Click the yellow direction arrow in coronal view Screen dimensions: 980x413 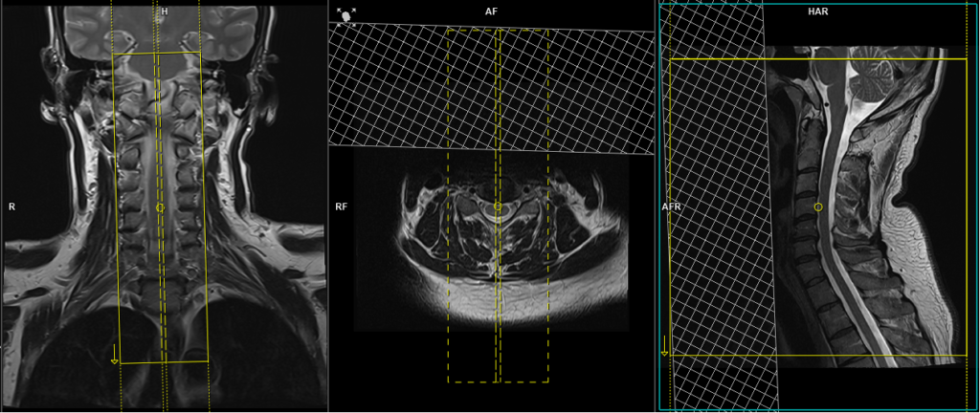coord(115,354)
